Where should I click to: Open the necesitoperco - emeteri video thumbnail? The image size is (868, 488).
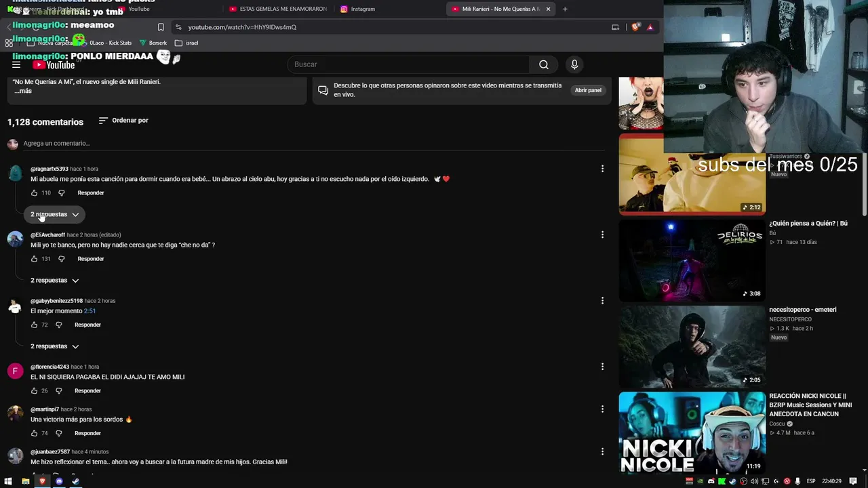(692, 346)
